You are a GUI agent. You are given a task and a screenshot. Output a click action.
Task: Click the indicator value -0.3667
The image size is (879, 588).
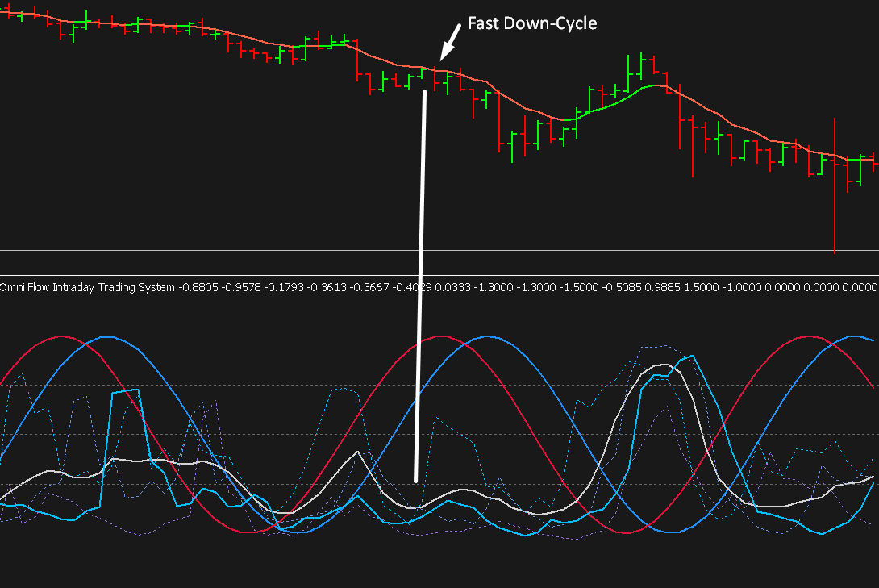369,288
